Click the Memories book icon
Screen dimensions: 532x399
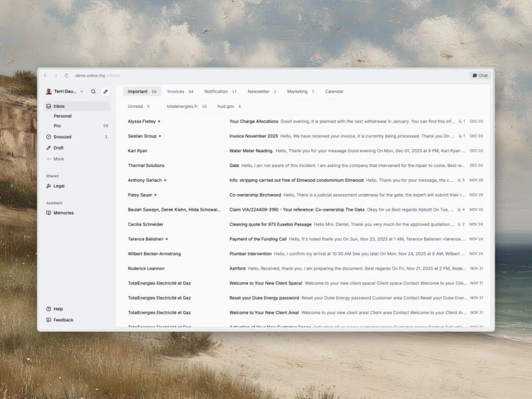pos(49,213)
